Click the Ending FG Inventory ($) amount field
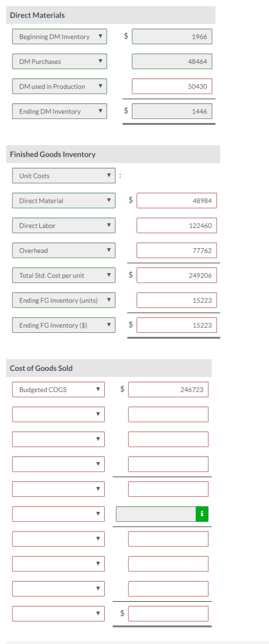Screen dimensions: 269x644 pos(176,325)
